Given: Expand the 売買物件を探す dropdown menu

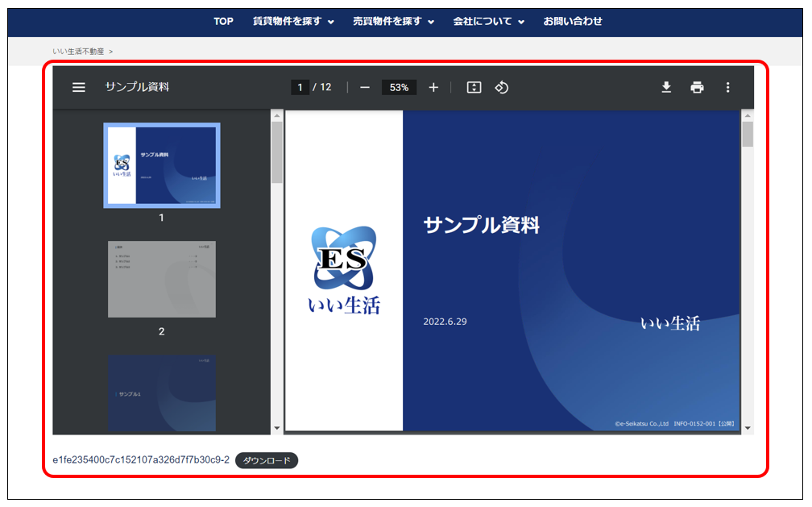Looking at the screenshot, I should 393,21.
